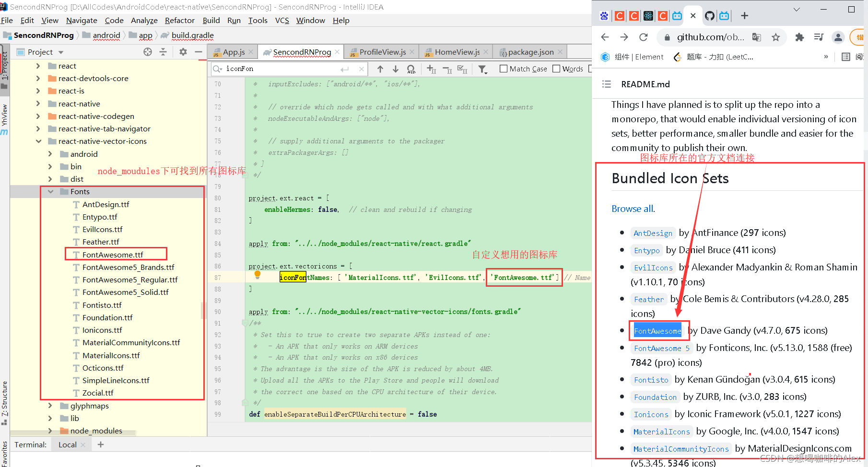Open the Analyze menu
This screenshot has height=467, width=868.
144,20
